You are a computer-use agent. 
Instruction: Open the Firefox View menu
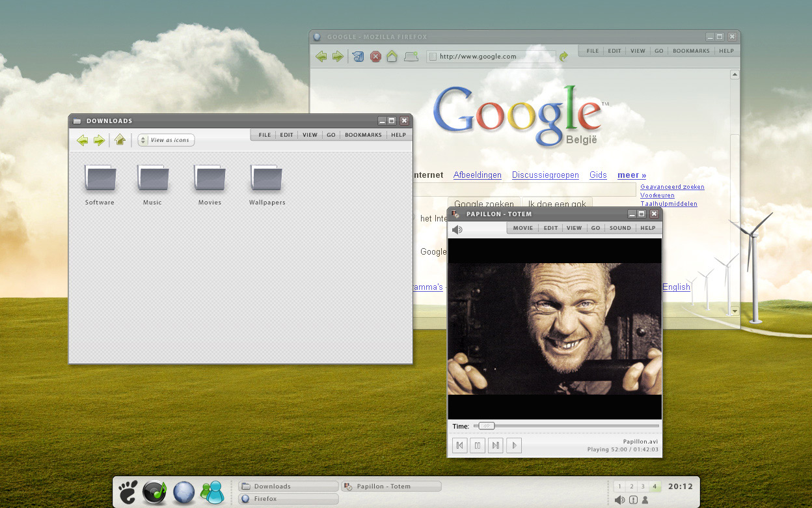click(x=638, y=51)
